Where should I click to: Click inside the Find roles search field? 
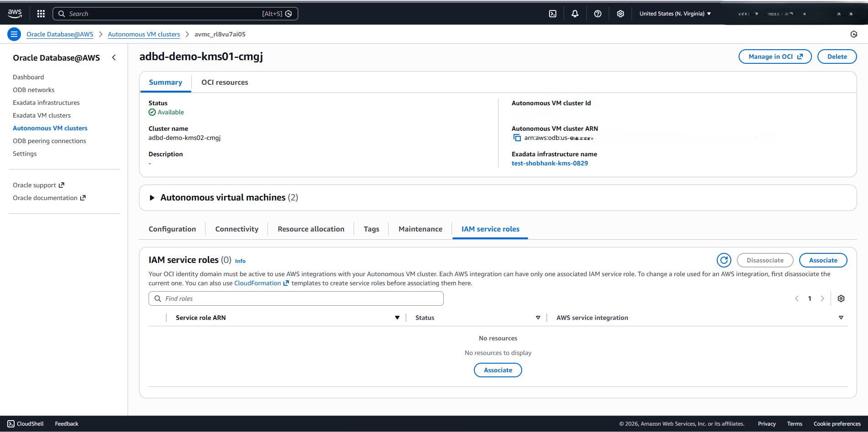coord(296,298)
